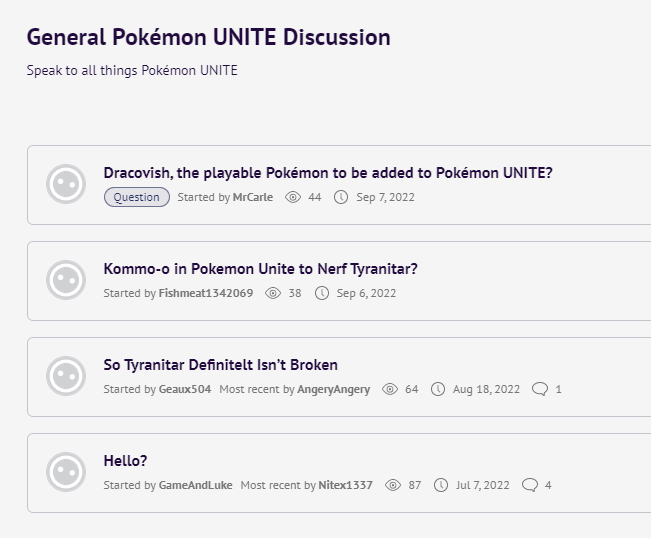Click the views eye icon beside 64
The height and width of the screenshot is (538, 651).
click(x=390, y=389)
